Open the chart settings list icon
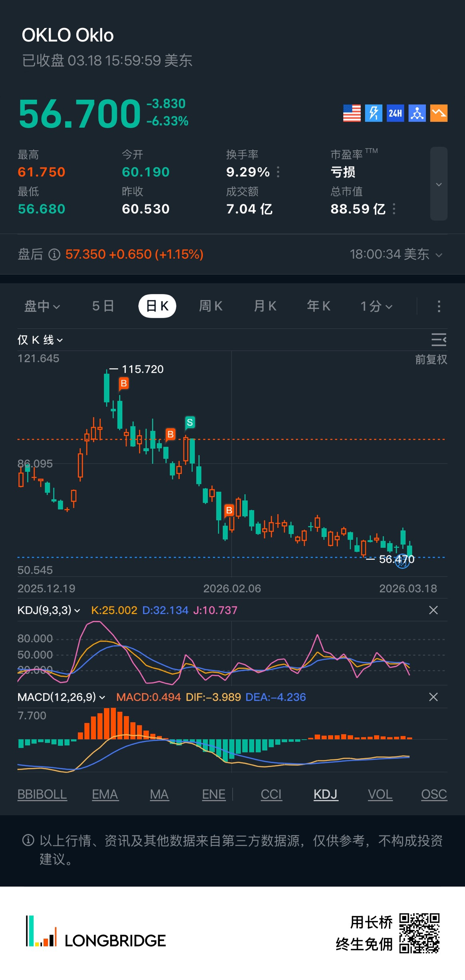The height and width of the screenshot is (980, 465). pyautogui.click(x=439, y=340)
